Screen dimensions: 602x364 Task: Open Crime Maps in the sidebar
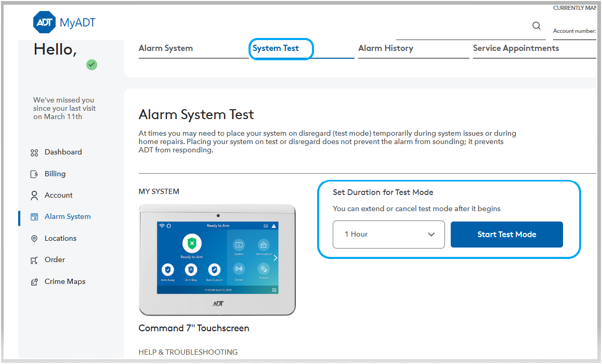point(65,281)
